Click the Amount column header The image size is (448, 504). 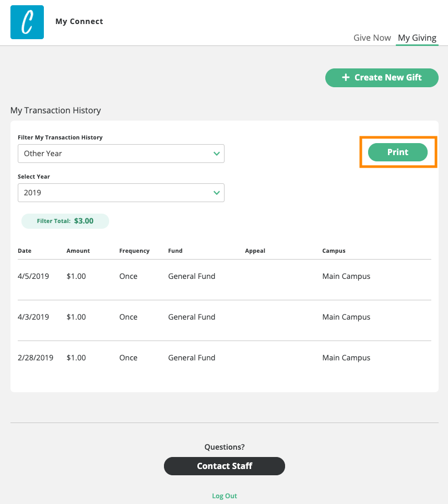[78, 251]
